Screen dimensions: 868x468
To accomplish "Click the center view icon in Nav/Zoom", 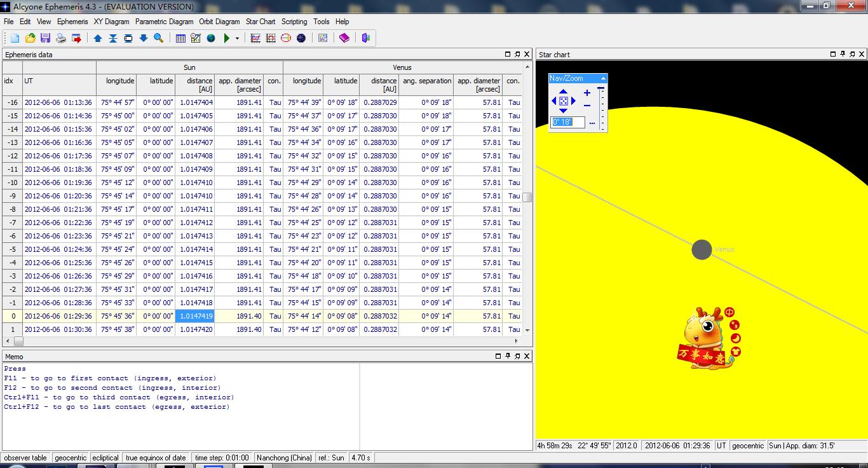I will [x=563, y=100].
